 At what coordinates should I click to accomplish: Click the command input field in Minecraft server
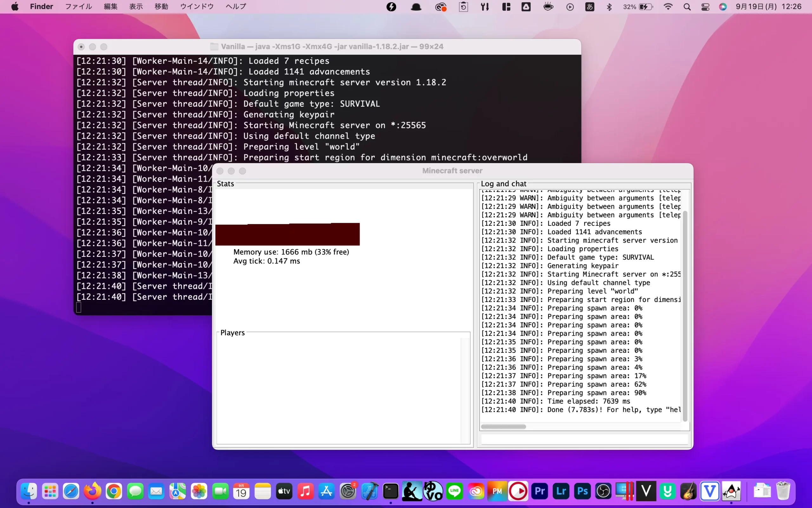pyautogui.click(x=584, y=439)
